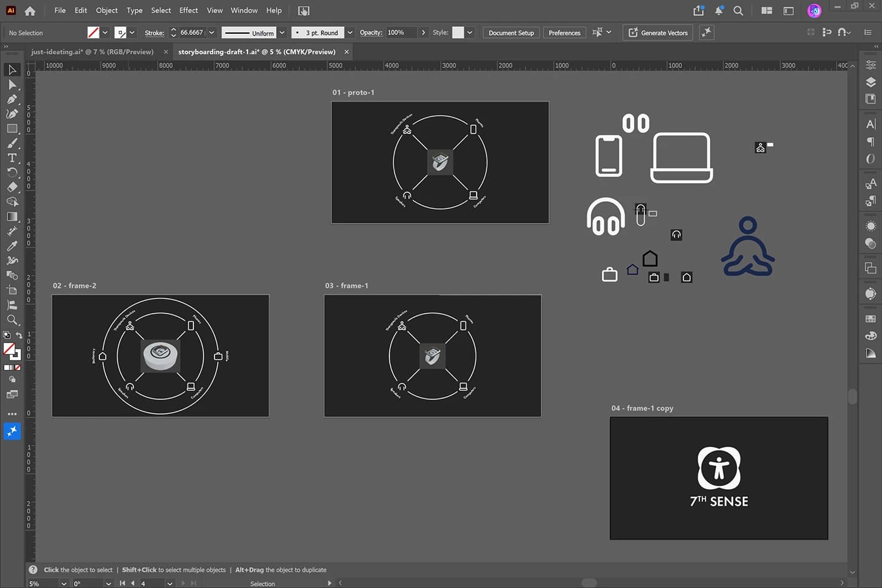Open the Character panel icon

[x=870, y=124]
